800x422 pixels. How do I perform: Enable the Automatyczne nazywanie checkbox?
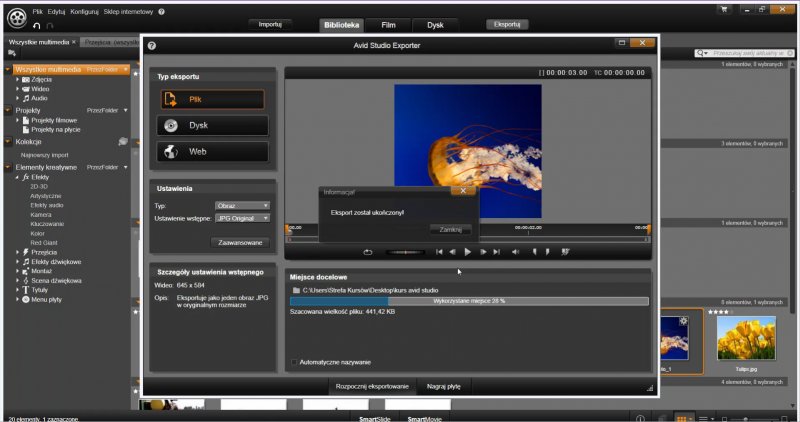point(293,362)
